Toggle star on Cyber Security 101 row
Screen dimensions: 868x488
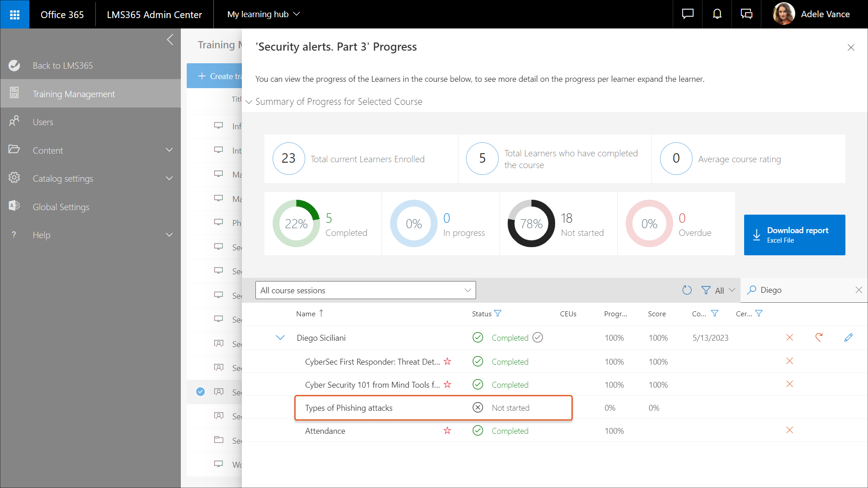point(447,385)
